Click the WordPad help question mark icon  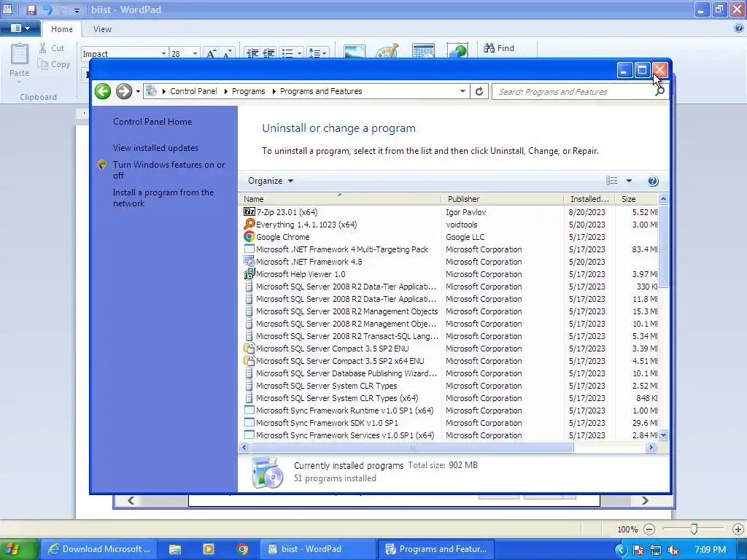(x=739, y=28)
